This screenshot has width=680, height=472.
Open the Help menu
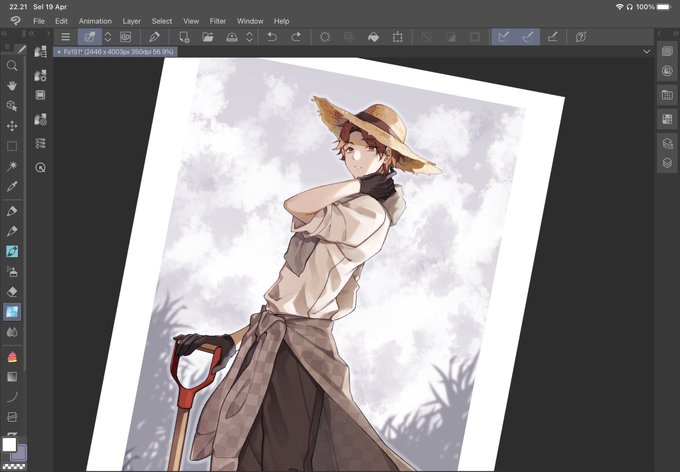(x=281, y=21)
